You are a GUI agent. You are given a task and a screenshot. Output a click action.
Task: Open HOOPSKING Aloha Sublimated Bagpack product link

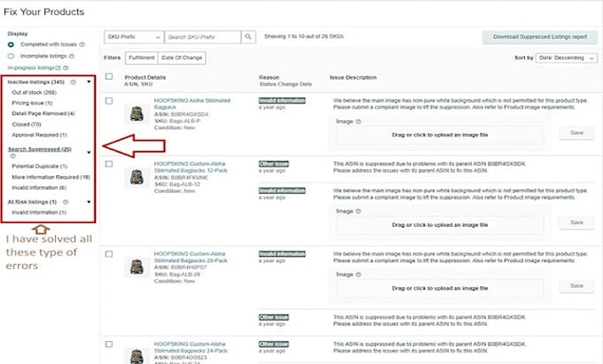pyautogui.click(x=192, y=104)
